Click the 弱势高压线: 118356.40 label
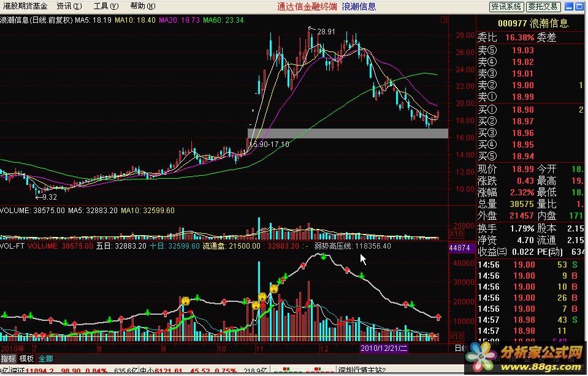The image size is (588, 376). tap(353, 246)
